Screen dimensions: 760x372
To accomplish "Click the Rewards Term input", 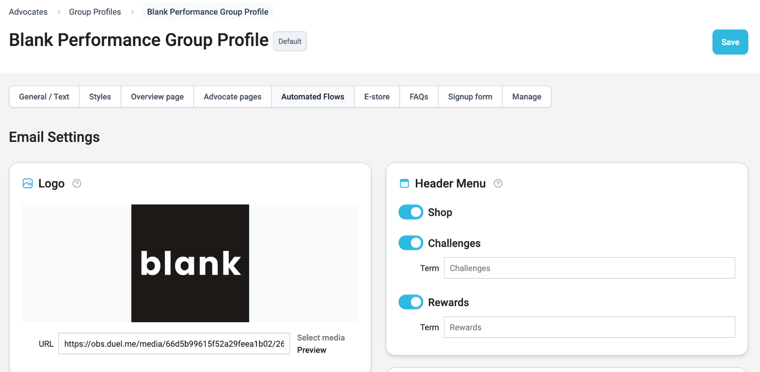I will (589, 327).
